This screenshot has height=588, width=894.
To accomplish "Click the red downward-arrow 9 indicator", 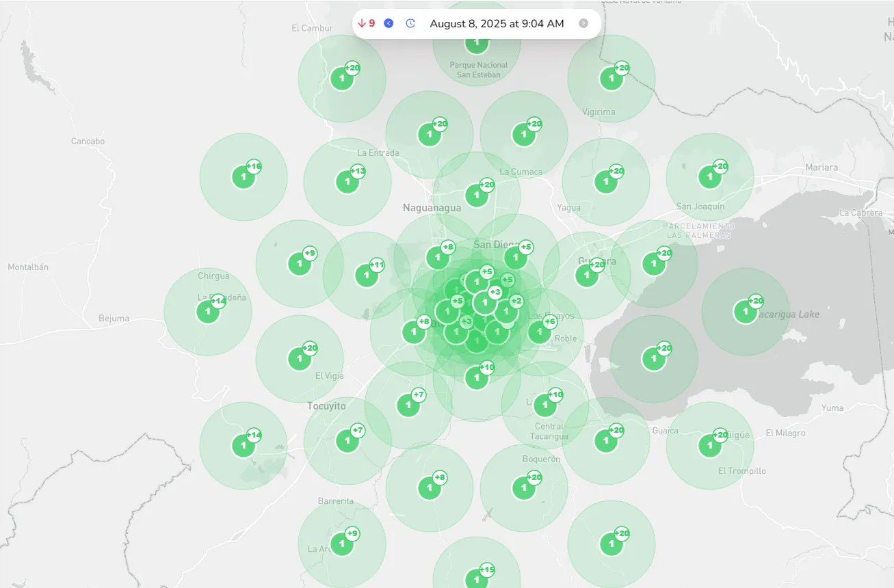I will [x=366, y=23].
